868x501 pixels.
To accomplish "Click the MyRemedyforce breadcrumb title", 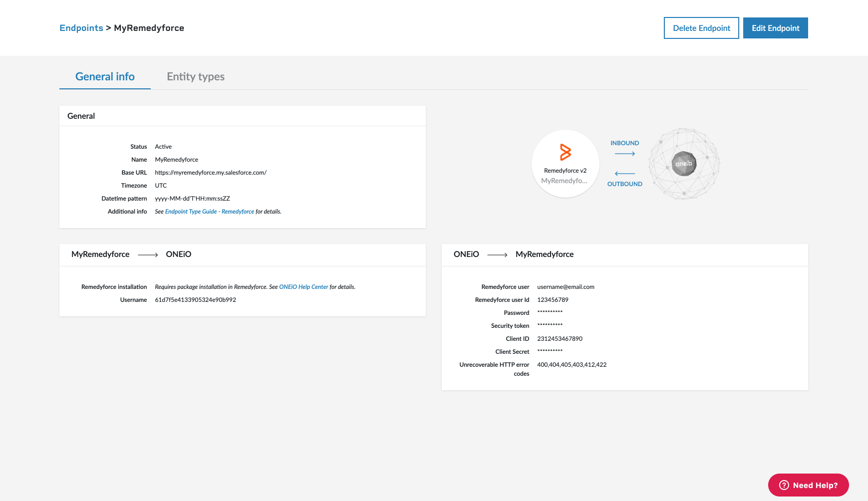I will 149,28.
